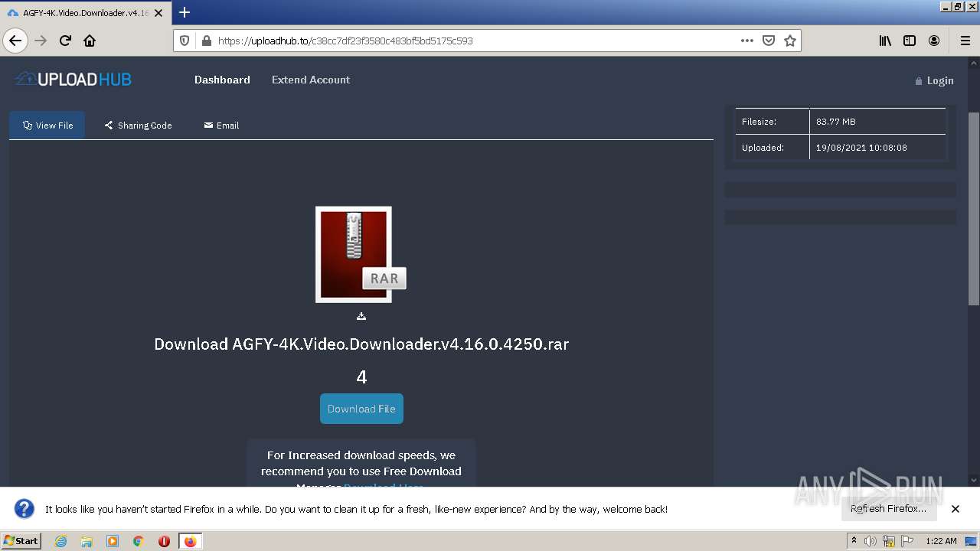Viewport: 980px width, 551px height.
Task: Toggle sidebar view icon
Action: point(910,41)
